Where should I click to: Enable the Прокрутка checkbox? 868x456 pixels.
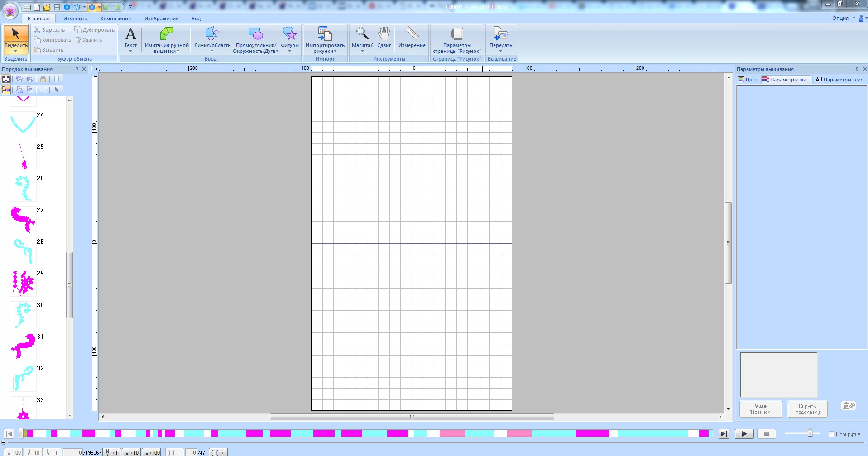coord(831,434)
